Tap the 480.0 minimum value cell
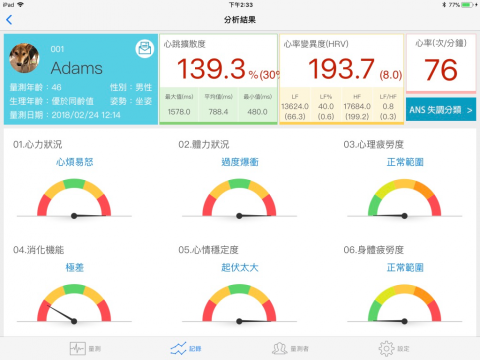480x360 pixels. (x=258, y=105)
